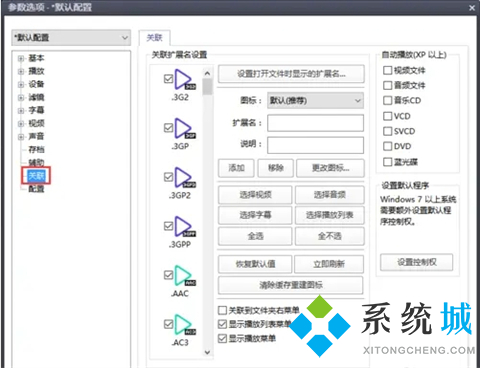Select the .3GP2 file type icon
Viewport: 480px width, 368px height.
(185, 178)
